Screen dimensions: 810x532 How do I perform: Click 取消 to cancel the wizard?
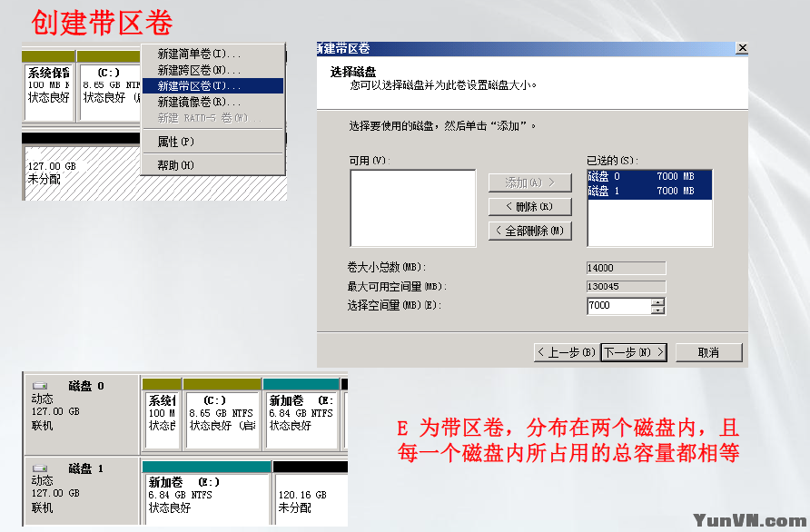(709, 352)
